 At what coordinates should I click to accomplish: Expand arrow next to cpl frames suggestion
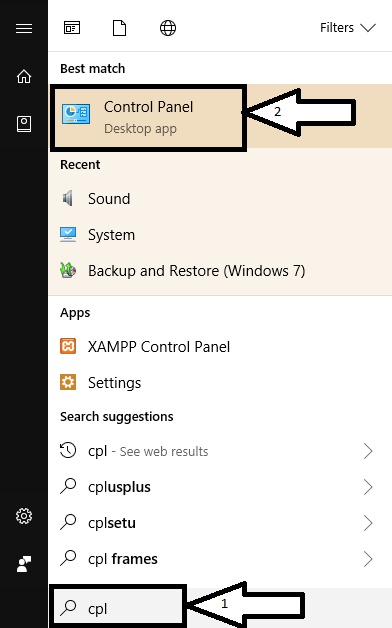(x=368, y=559)
